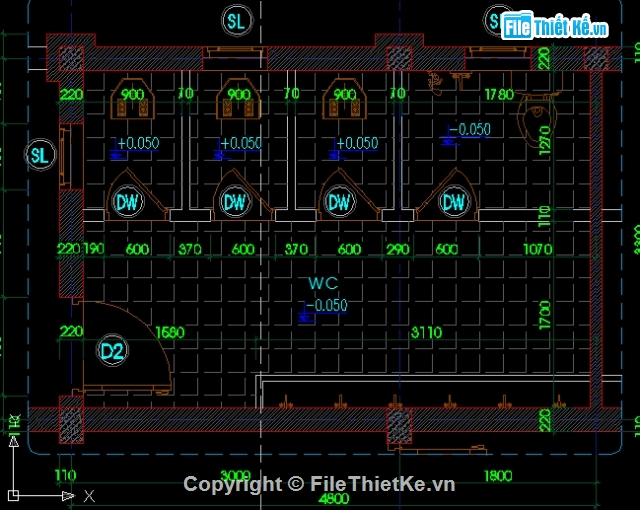Click the 1780 dimension text

pyautogui.click(x=499, y=95)
